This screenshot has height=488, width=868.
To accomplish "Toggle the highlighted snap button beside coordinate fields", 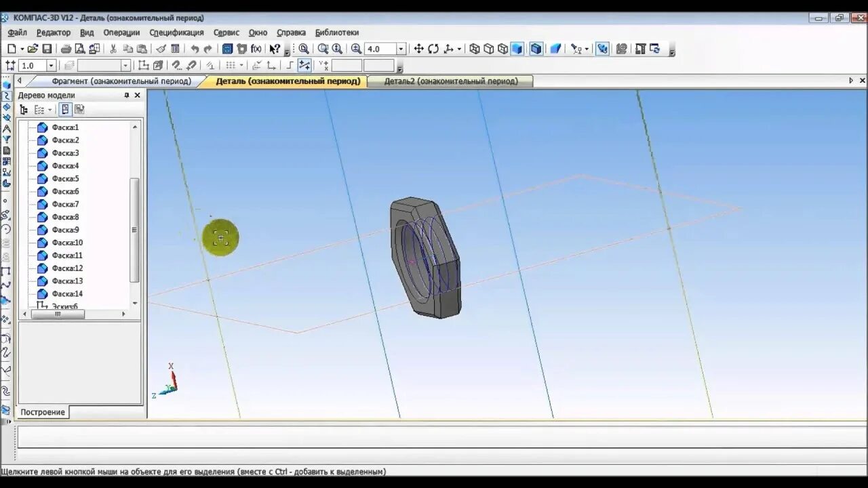I will [304, 66].
